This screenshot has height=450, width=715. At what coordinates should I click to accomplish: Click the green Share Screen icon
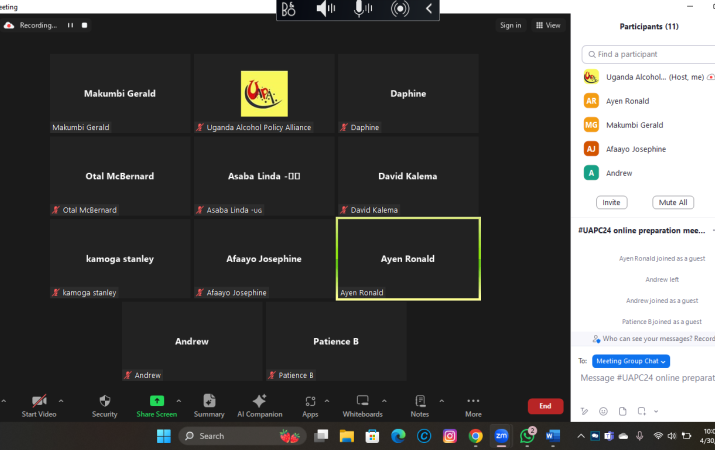157,401
